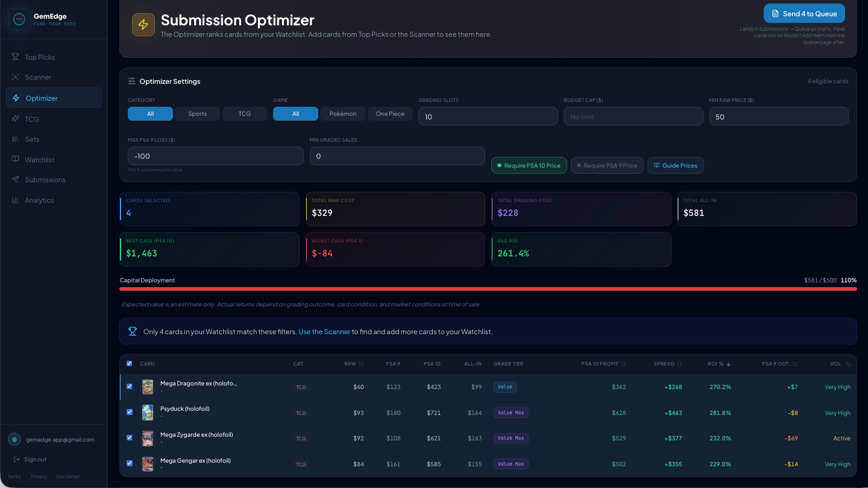Toggle Require PSA 9 Price filter
Viewport: 868px width, 488px height.
click(607, 165)
